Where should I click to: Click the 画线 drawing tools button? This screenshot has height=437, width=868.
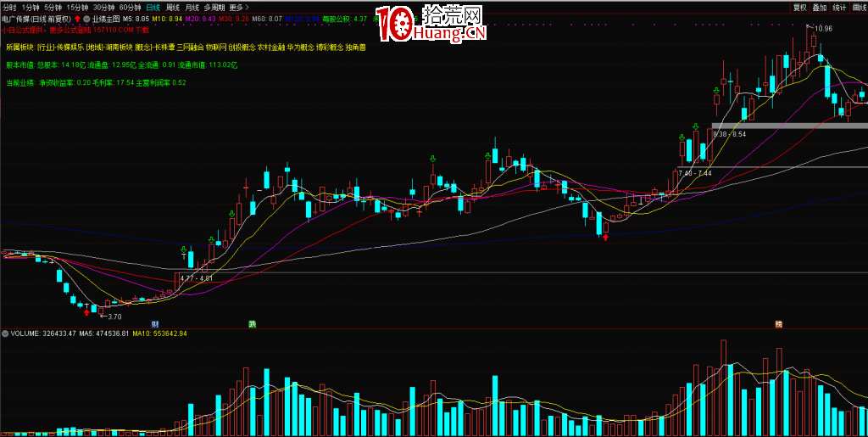pos(860,8)
